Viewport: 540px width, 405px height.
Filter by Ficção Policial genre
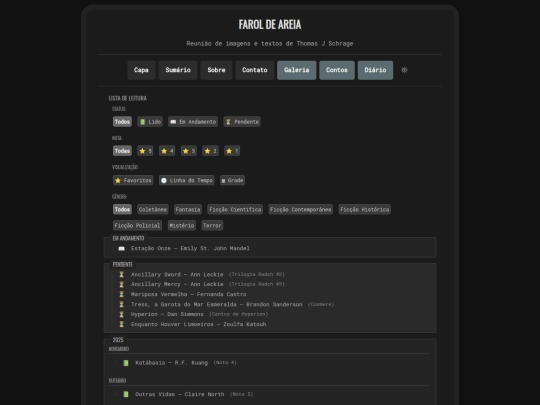pyautogui.click(x=137, y=226)
